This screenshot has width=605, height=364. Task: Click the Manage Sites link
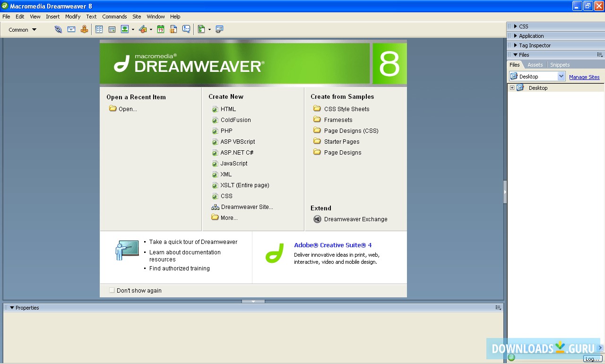(584, 77)
